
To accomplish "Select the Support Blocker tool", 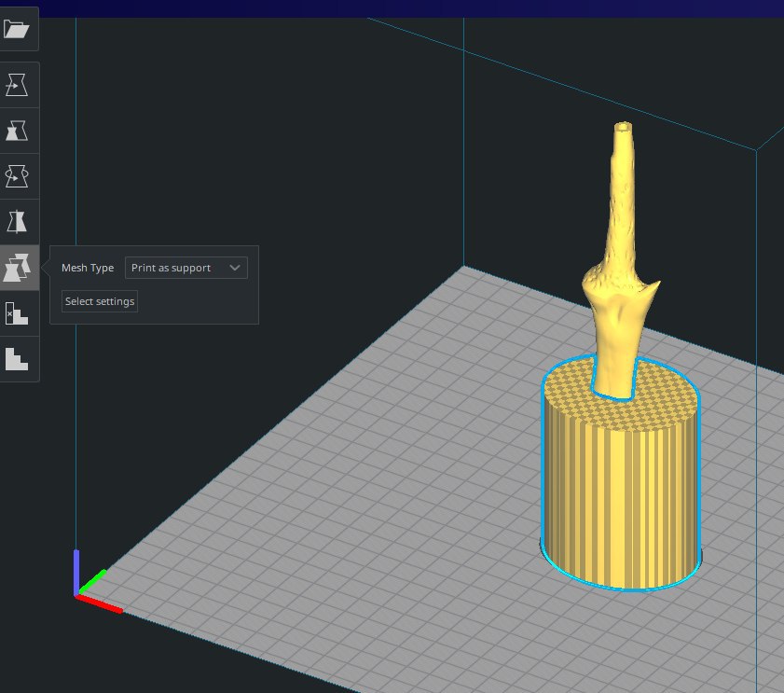I will click(17, 313).
